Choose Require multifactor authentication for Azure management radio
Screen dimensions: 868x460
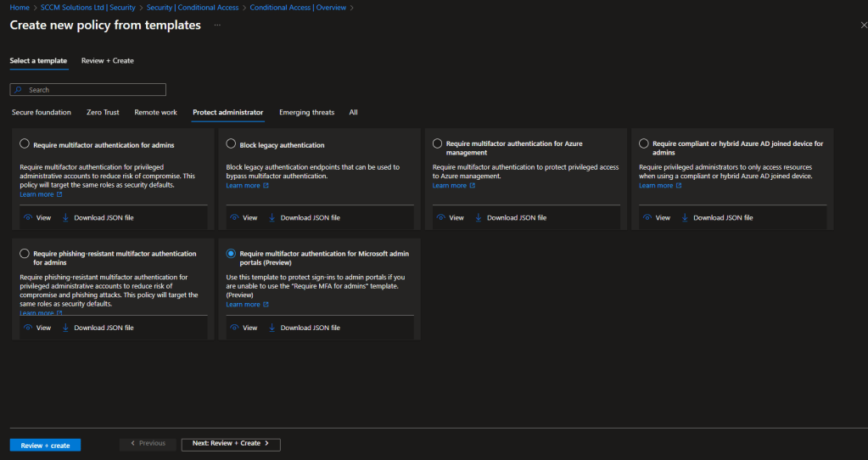[437, 144]
